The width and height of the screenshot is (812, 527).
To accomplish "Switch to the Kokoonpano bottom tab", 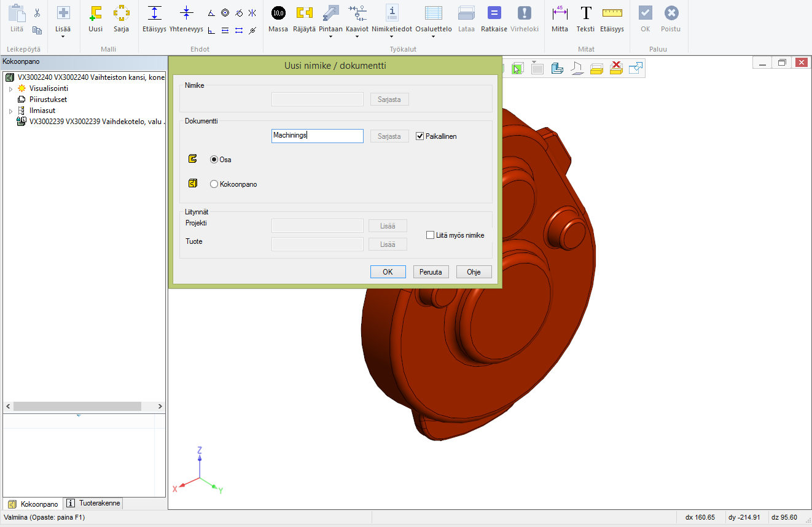I will click(x=34, y=504).
